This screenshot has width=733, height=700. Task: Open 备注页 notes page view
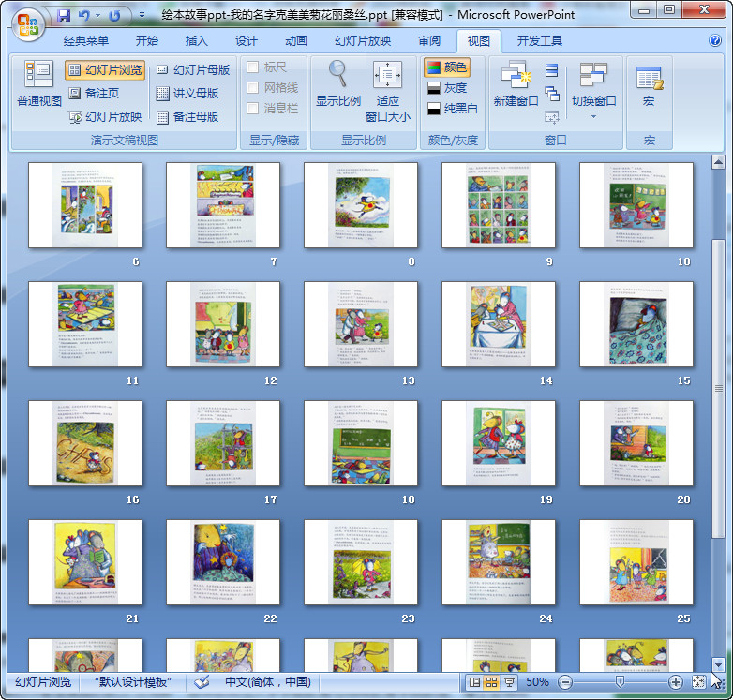tap(95, 93)
